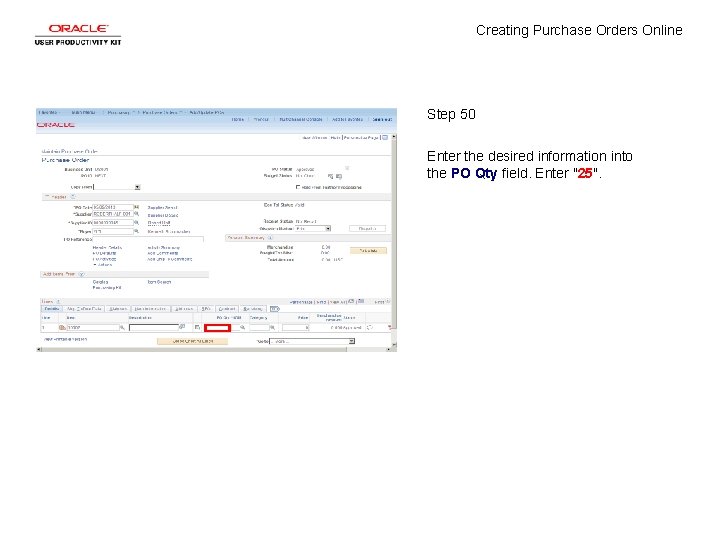Image resolution: width=720 pixels, height=540 pixels.
Task: Click the second Budget Status icon
Action: click(339, 176)
